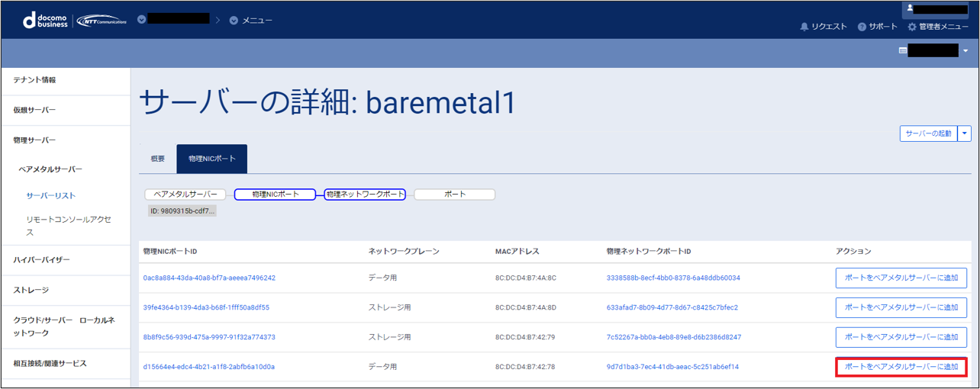Add port for MAC 8C:DC:D4:B7:4A:8D row
Screen dimensions: 980x389
point(901,307)
